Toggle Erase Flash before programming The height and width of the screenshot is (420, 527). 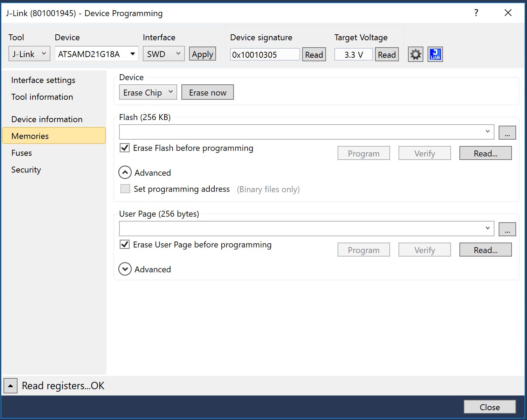click(125, 148)
